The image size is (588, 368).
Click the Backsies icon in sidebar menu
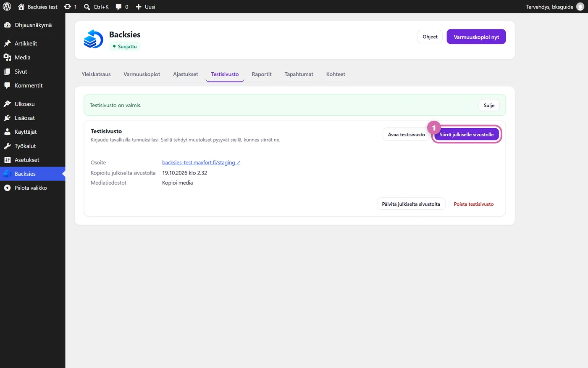pos(7,174)
